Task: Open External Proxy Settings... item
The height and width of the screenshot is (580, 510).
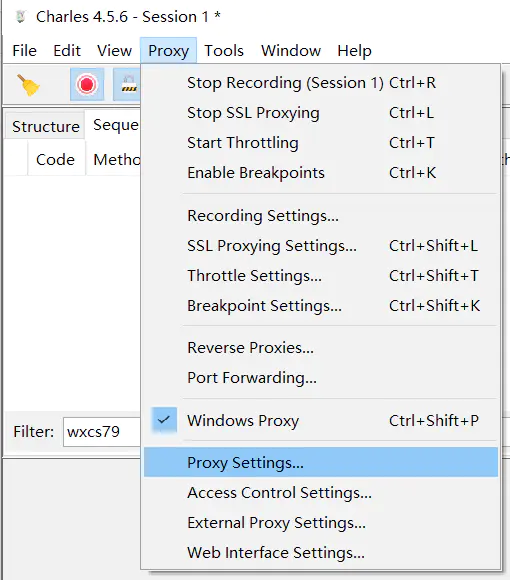Action: (x=320, y=523)
